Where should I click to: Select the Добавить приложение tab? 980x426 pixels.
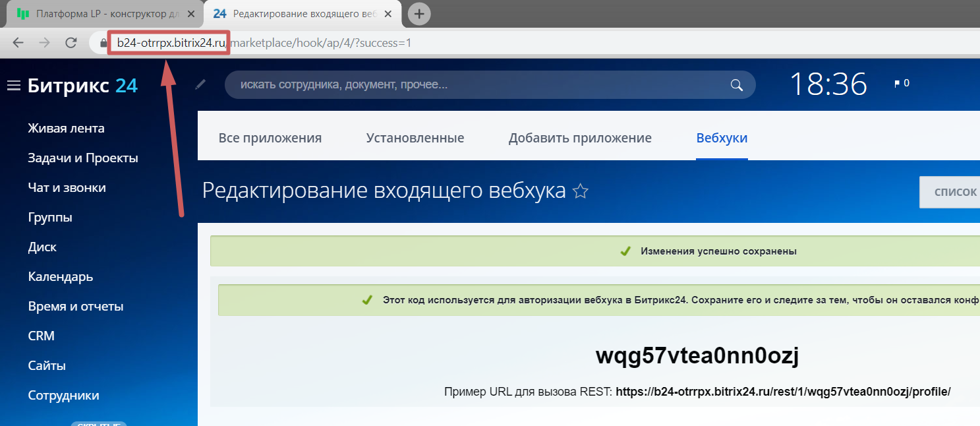click(579, 138)
